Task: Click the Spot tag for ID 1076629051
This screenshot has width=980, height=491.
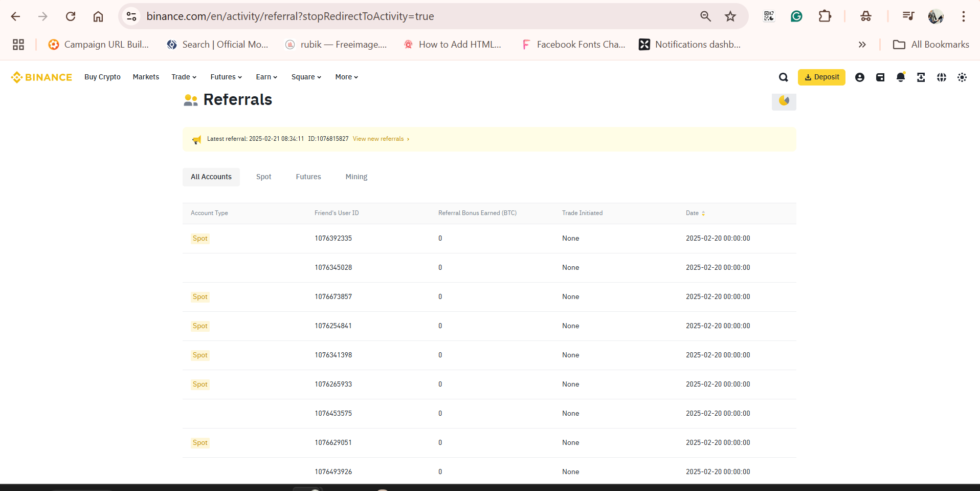Action: [x=200, y=443]
